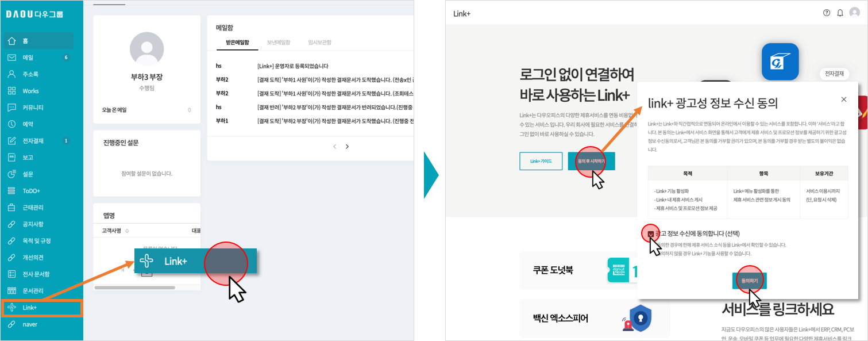Screen dimensions: 868x341
Task: Click the Link+ plus icon in sidebar
Action: [11, 308]
